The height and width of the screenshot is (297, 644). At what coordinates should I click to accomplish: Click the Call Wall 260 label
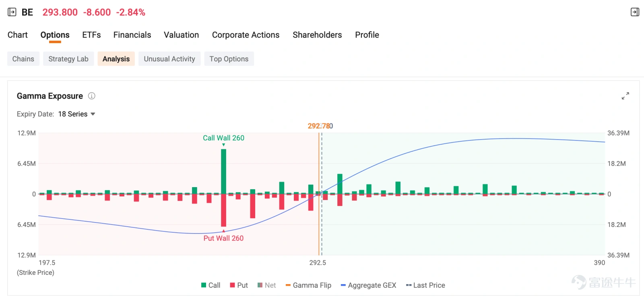coord(223,138)
